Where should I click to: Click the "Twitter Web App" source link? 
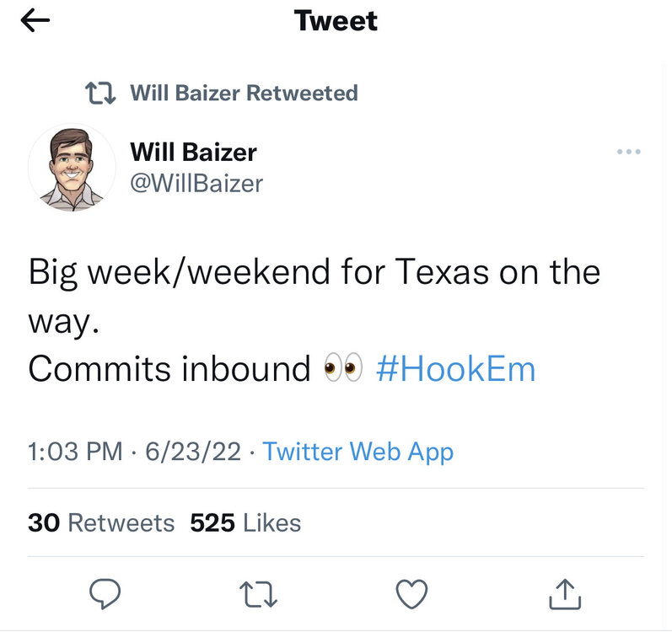(358, 452)
